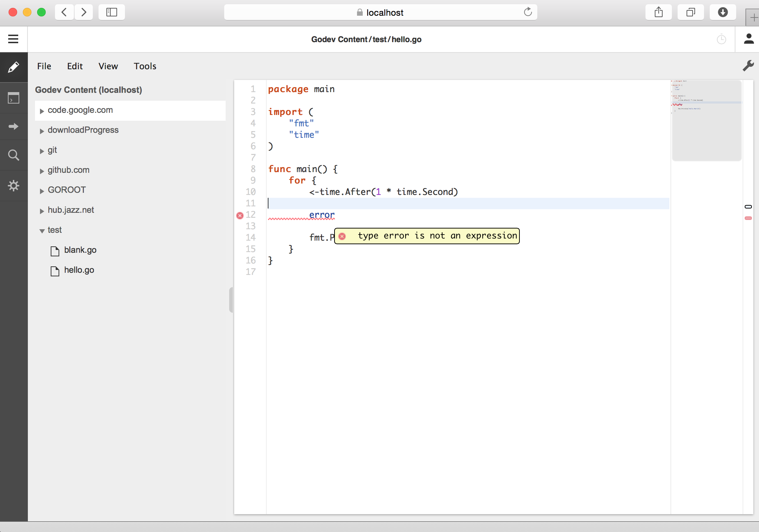The height and width of the screenshot is (532, 759).
Task: Click the wrench tools icon
Action: point(748,66)
